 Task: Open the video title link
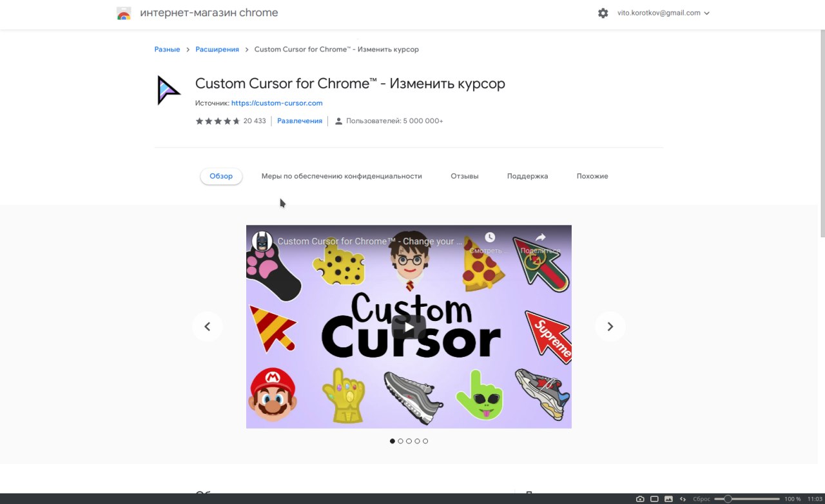[x=370, y=242]
